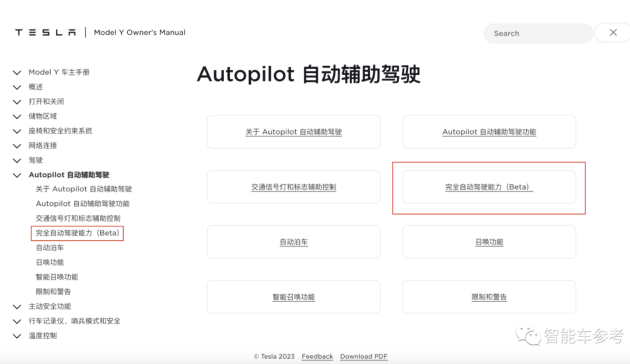
Task: Close the search with the X button
Action: pyautogui.click(x=612, y=33)
